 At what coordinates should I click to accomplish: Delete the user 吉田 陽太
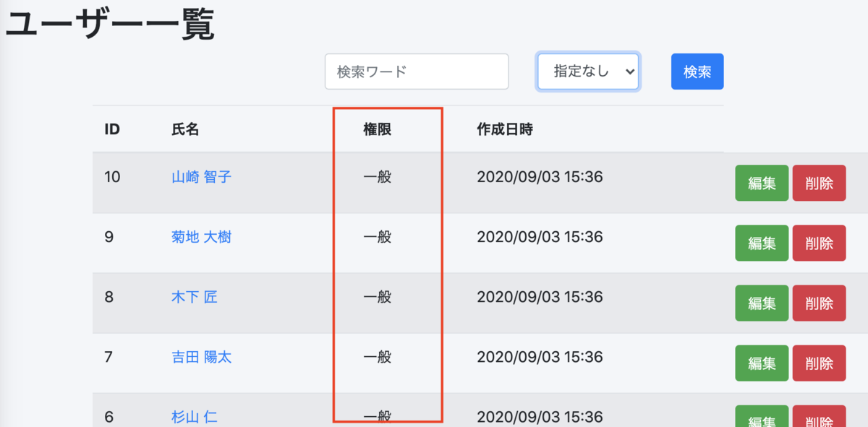(x=818, y=363)
